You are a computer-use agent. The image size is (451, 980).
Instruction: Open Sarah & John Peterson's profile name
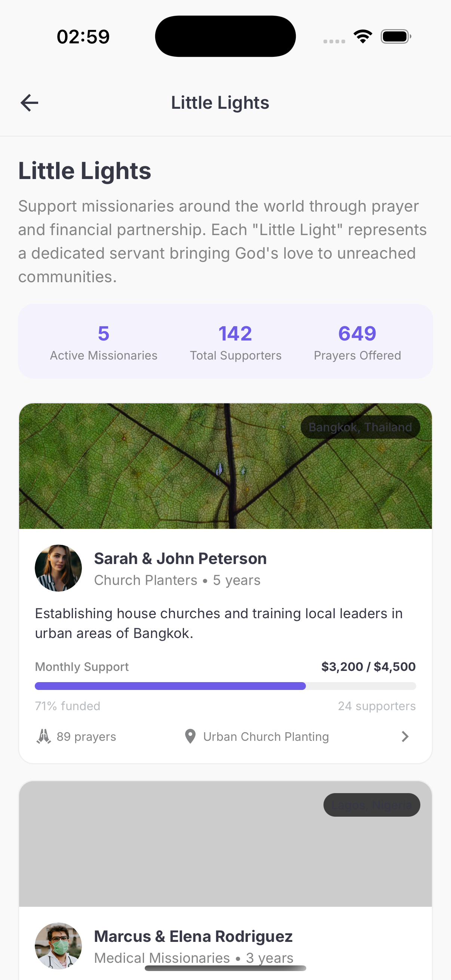(x=180, y=558)
